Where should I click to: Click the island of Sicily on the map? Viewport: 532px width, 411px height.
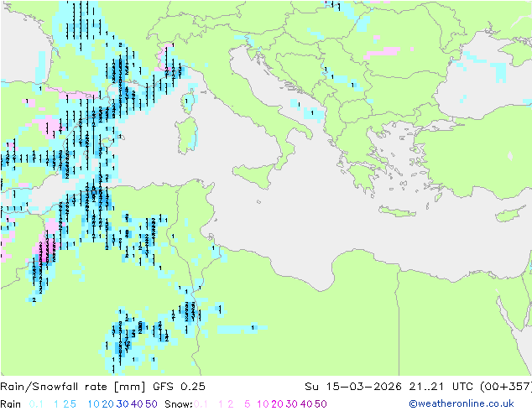point(255,175)
